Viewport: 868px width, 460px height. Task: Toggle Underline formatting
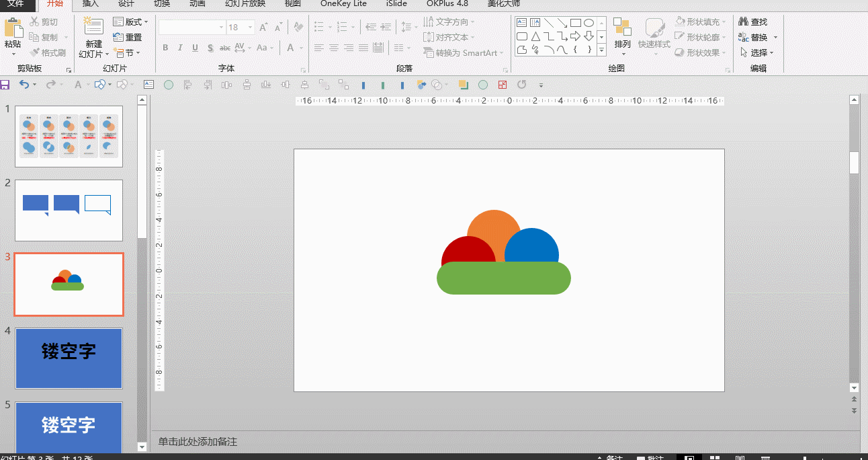tap(195, 48)
